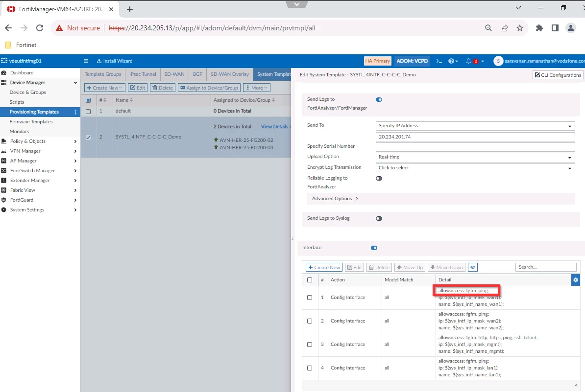Click the Install Wizard toolbar item
Viewport: 585px width, 392px height.
tap(115, 61)
